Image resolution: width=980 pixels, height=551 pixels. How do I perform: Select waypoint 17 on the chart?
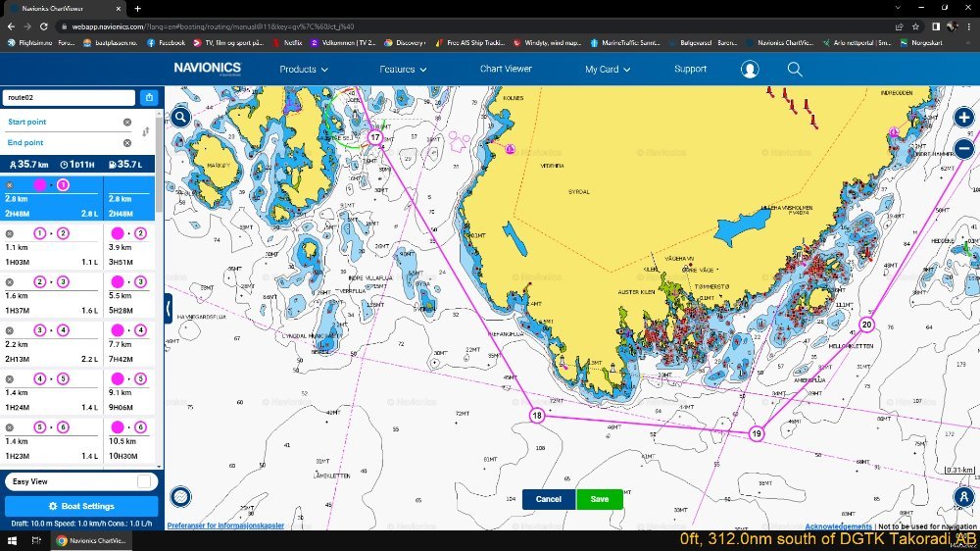[x=374, y=137]
